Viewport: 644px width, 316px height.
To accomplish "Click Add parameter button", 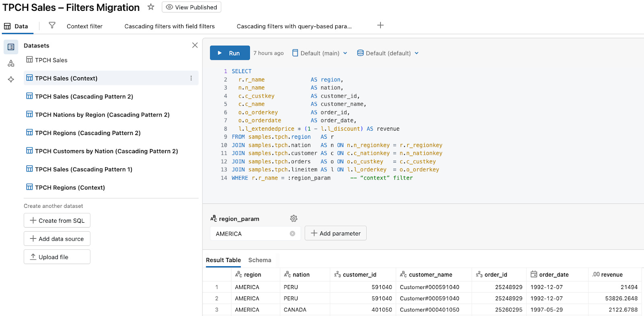I will point(336,233).
